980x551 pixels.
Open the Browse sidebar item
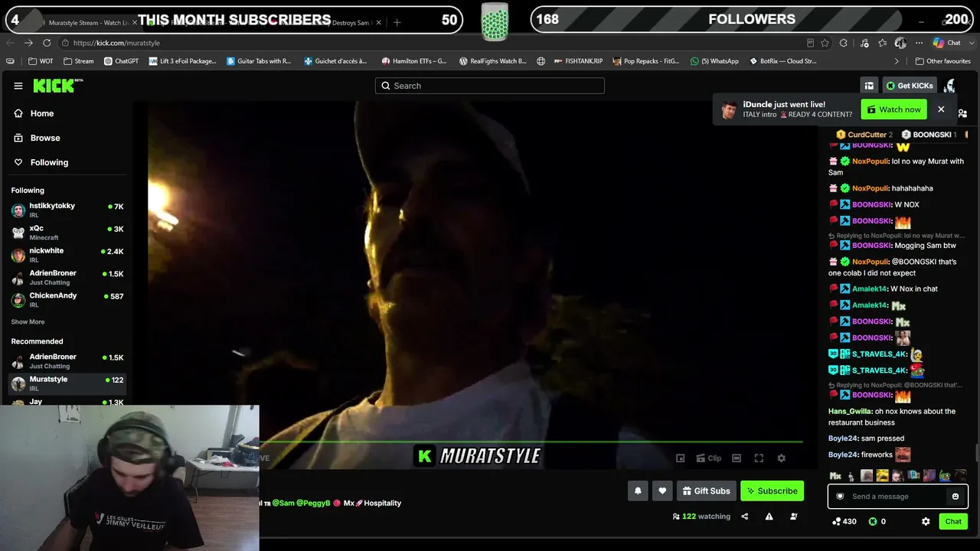pyautogui.click(x=45, y=138)
